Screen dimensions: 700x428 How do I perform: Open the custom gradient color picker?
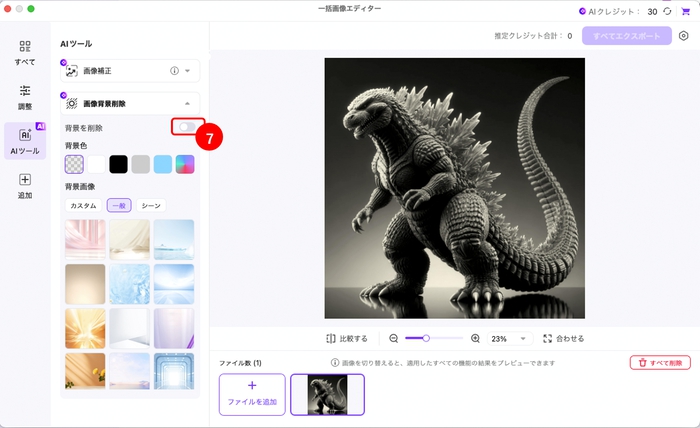185,164
